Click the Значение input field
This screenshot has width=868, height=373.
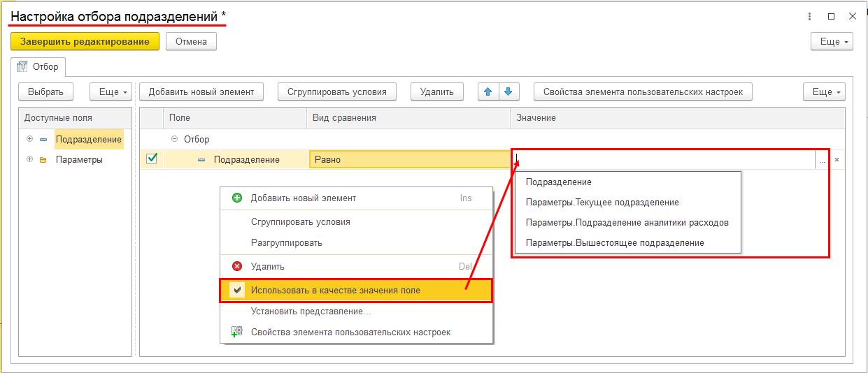pos(663,159)
